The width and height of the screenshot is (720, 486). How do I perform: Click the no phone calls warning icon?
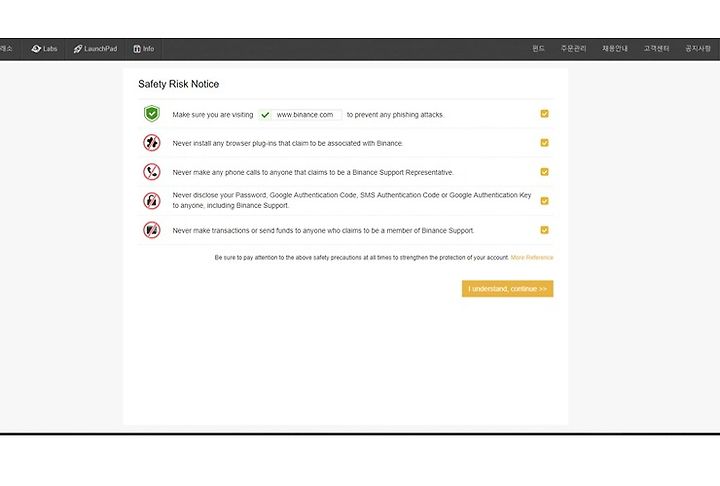152,172
